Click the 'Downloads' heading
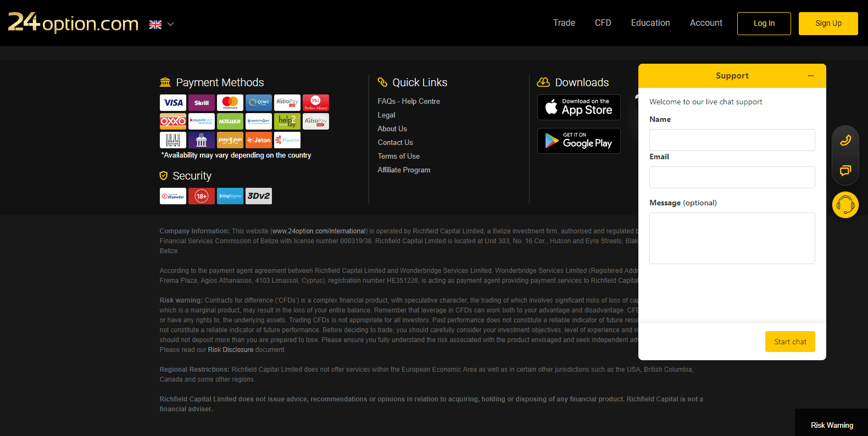Image resolution: width=868 pixels, height=436 pixels. [x=582, y=82]
